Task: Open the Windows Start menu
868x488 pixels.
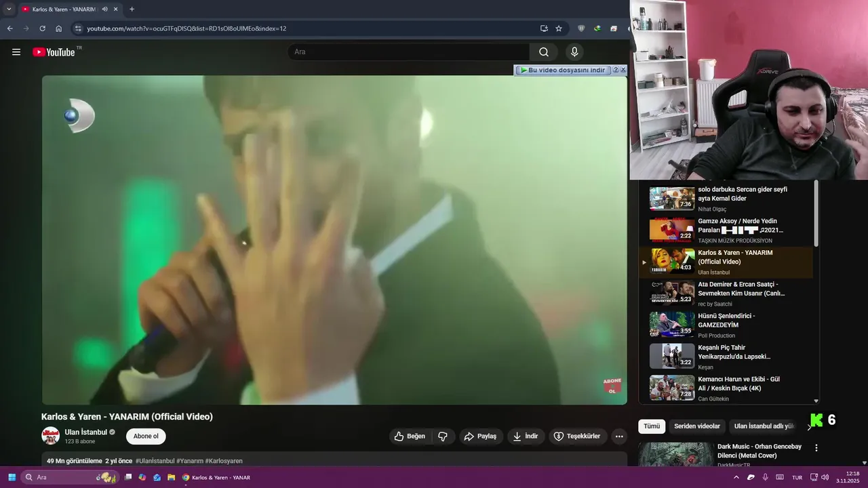Action: (x=12, y=477)
